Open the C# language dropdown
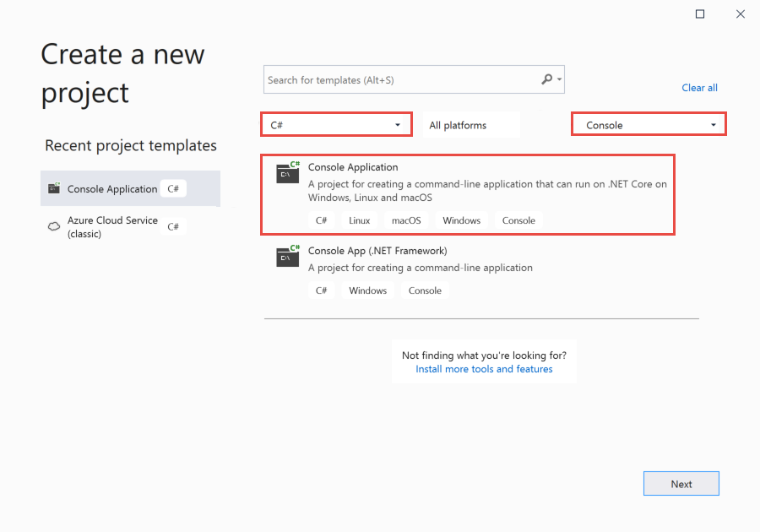 click(x=335, y=123)
